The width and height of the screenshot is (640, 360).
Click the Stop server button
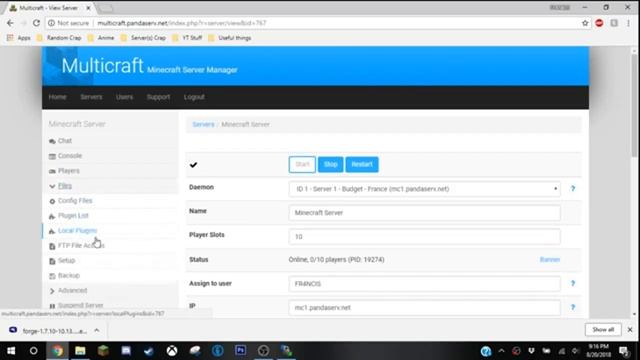pos(331,164)
